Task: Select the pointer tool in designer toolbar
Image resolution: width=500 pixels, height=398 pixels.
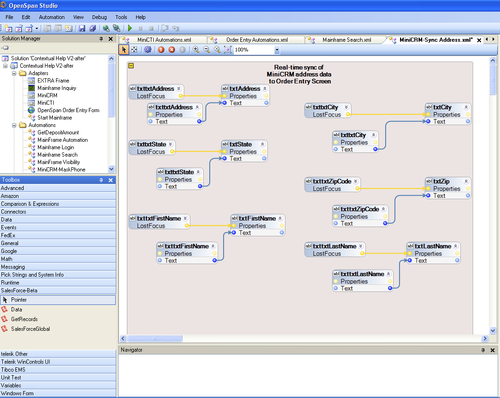Action: 124,50
